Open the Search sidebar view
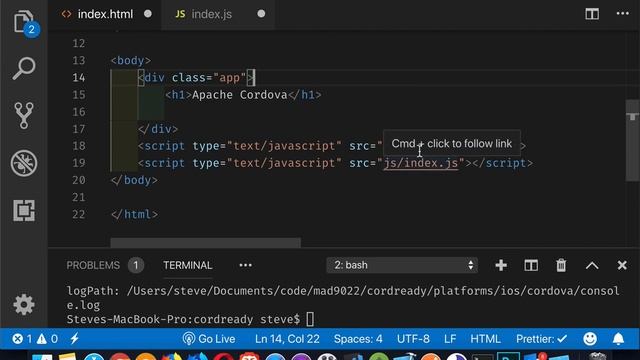640x360 pixels. tap(24, 68)
